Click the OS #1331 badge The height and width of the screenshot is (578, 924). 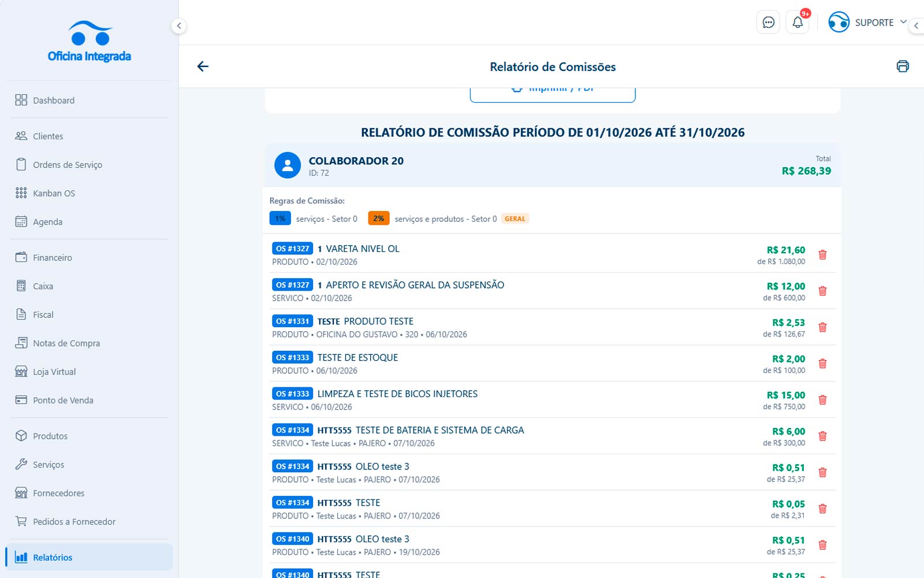[292, 321]
